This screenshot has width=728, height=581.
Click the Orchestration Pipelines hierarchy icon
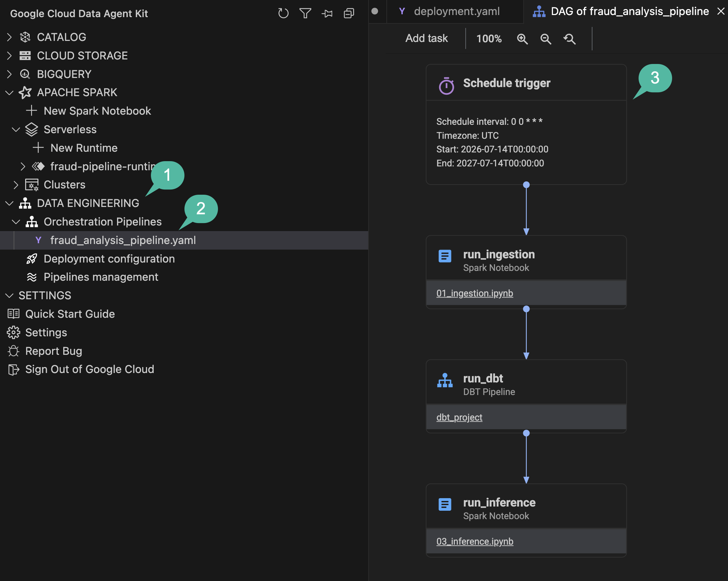(x=32, y=222)
